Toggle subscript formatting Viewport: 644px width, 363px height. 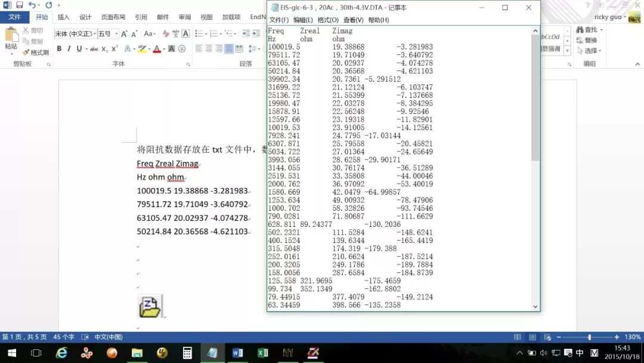tap(105, 49)
